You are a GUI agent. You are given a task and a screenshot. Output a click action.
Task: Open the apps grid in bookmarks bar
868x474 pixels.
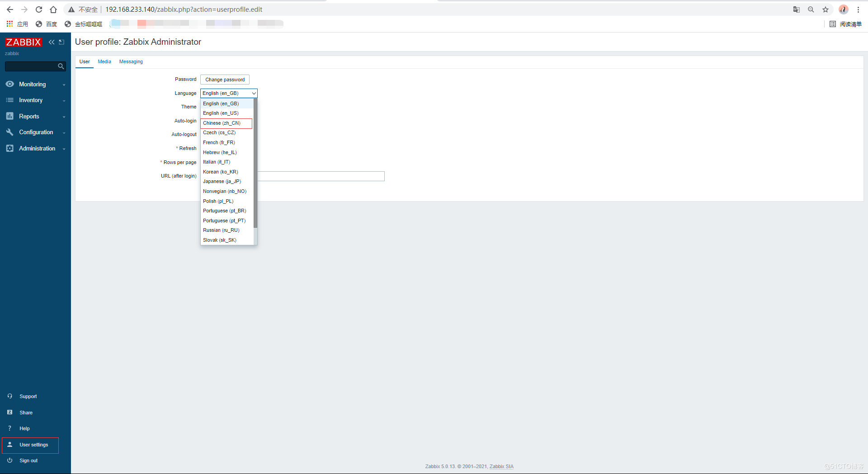9,24
